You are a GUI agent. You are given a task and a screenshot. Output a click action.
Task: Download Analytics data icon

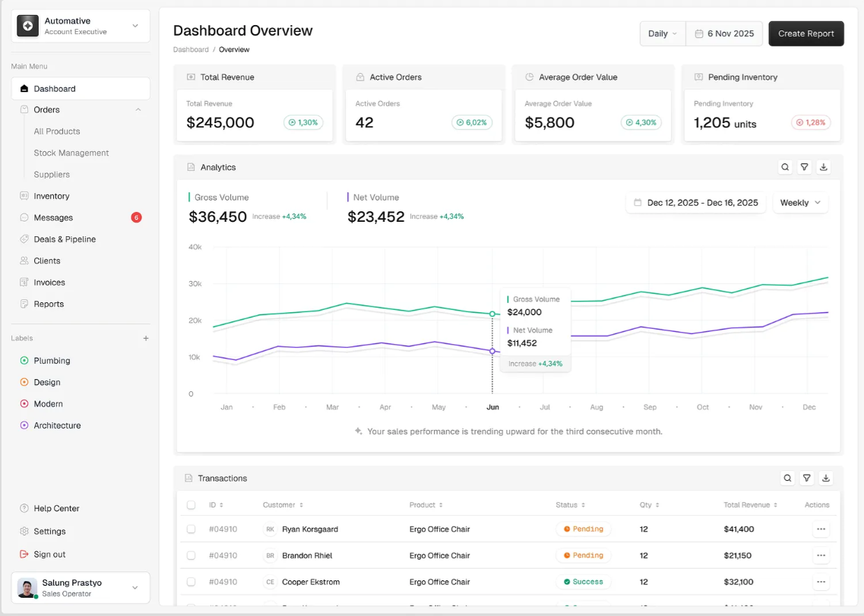(x=824, y=167)
